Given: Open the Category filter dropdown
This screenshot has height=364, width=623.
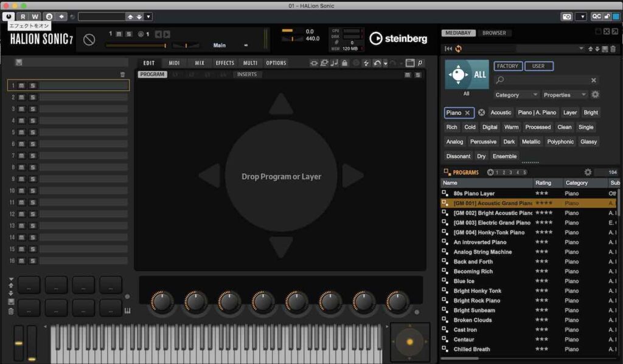Looking at the screenshot, I should click(x=517, y=95).
